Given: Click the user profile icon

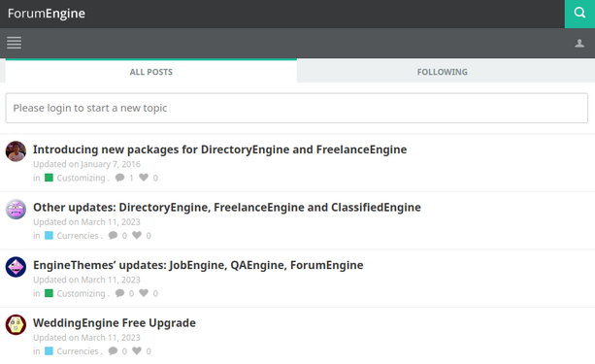Looking at the screenshot, I should (579, 44).
